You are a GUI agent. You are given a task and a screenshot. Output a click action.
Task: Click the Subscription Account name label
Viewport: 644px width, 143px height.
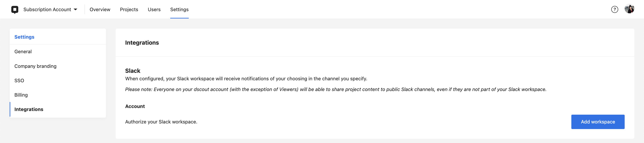click(x=47, y=9)
